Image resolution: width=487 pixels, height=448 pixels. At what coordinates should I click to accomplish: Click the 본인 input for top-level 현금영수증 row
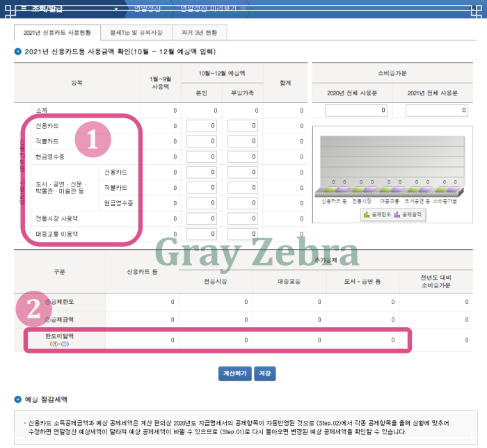tap(202, 157)
